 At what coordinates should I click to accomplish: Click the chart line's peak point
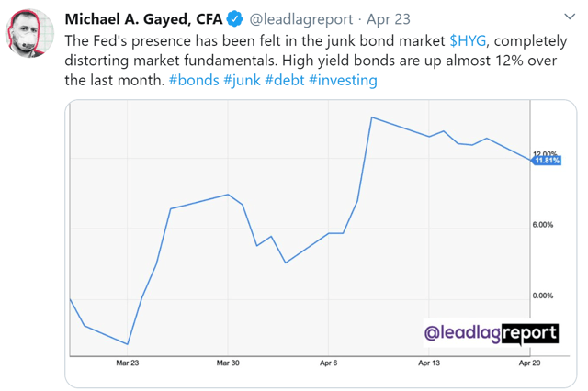coord(371,117)
